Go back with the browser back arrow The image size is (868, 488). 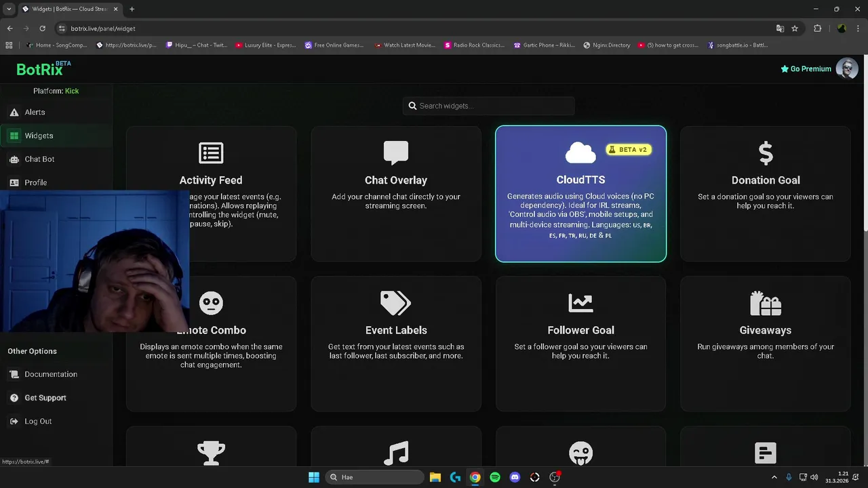point(9,28)
